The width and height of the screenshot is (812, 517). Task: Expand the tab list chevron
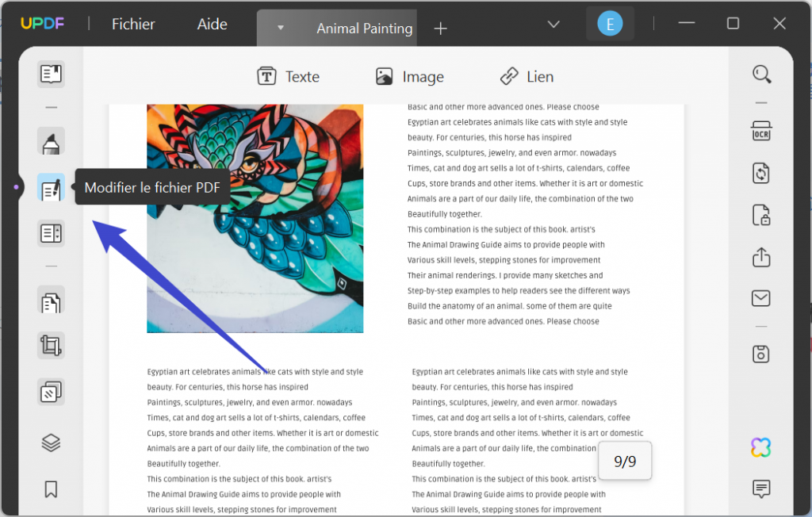(553, 25)
